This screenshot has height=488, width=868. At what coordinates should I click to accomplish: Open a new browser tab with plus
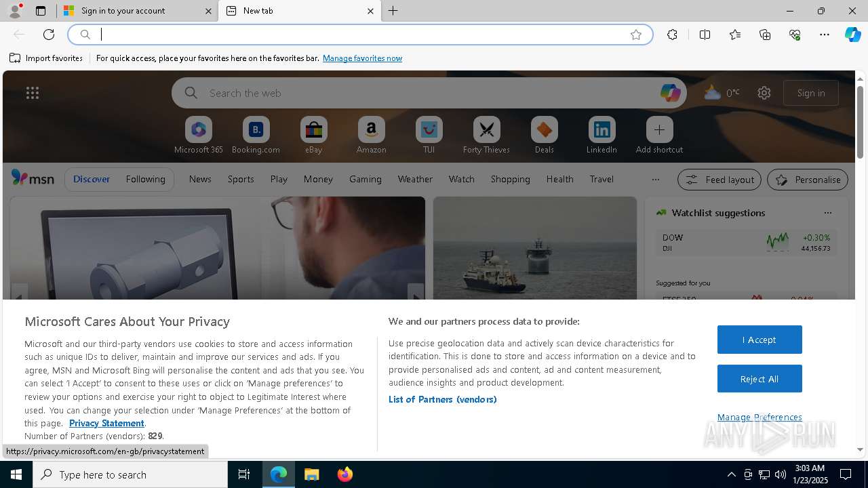(x=393, y=11)
